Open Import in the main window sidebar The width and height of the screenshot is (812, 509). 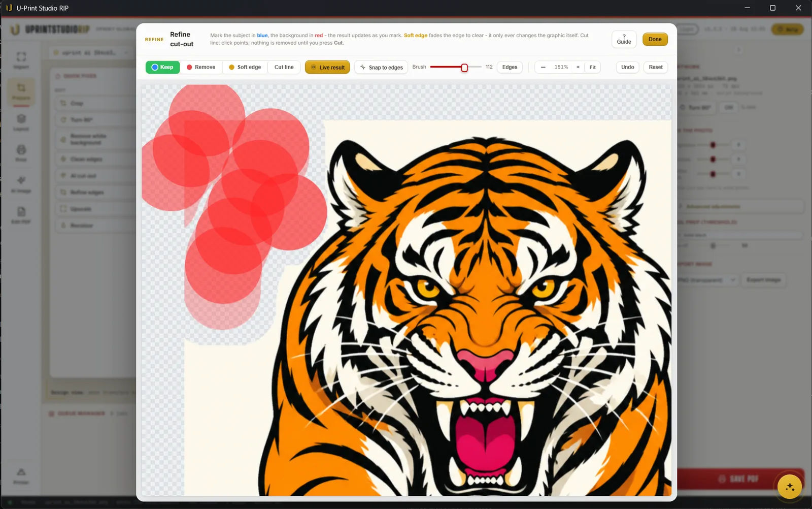(21, 60)
